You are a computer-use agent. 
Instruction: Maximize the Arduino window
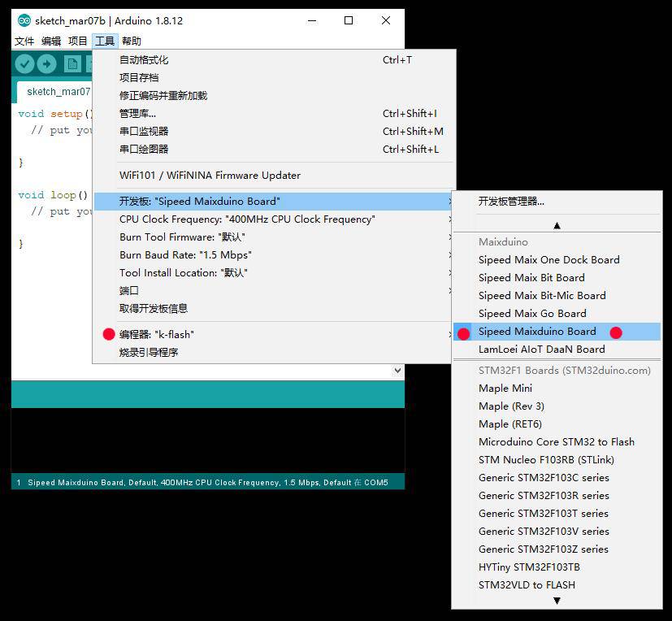pyautogui.click(x=349, y=20)
